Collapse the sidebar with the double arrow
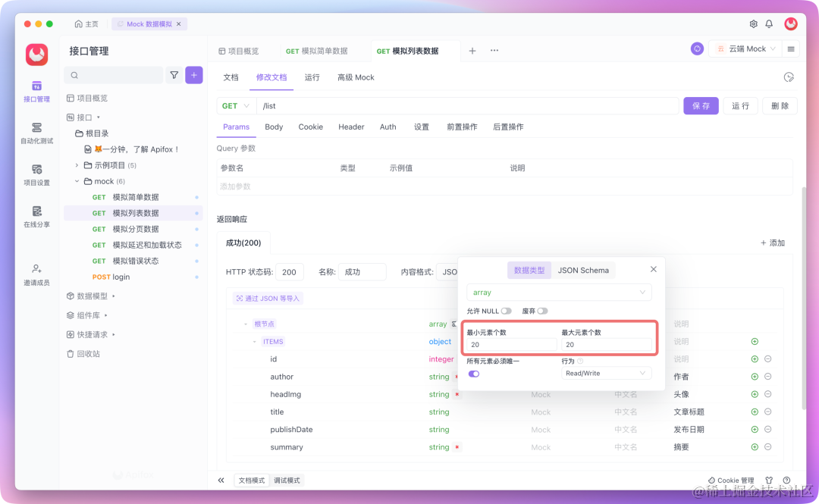819x504 pixels. (x=221, y=480)
